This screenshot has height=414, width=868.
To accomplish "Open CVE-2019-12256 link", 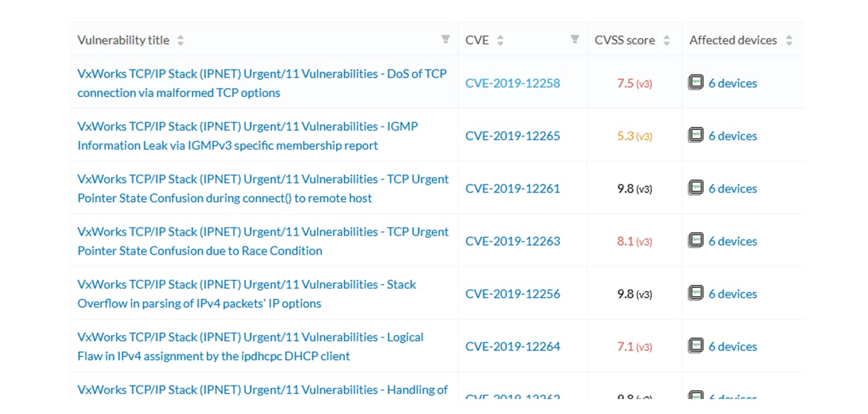I will (x=512, y=294).
